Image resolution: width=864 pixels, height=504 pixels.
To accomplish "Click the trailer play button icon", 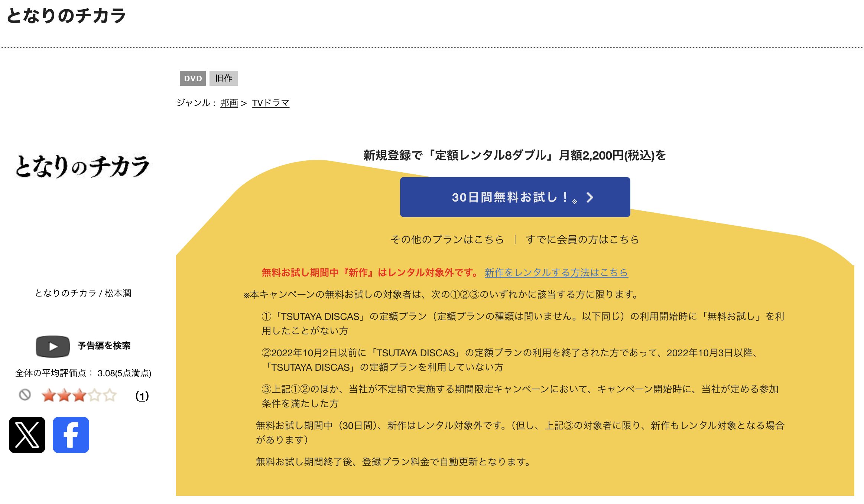I will pyautogui.click(x=53, y=346).
